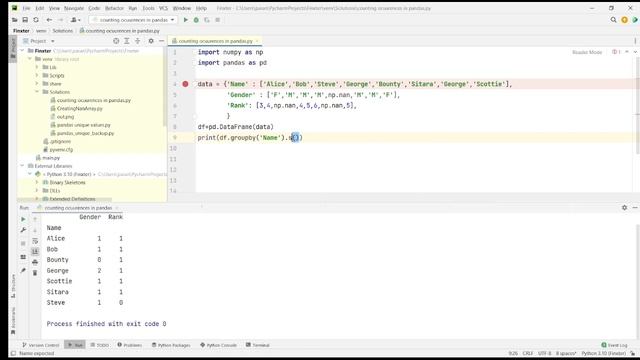The image size is (640, 360).
Task: Click the layout icon in the Run panel
Action: [23, 257]
